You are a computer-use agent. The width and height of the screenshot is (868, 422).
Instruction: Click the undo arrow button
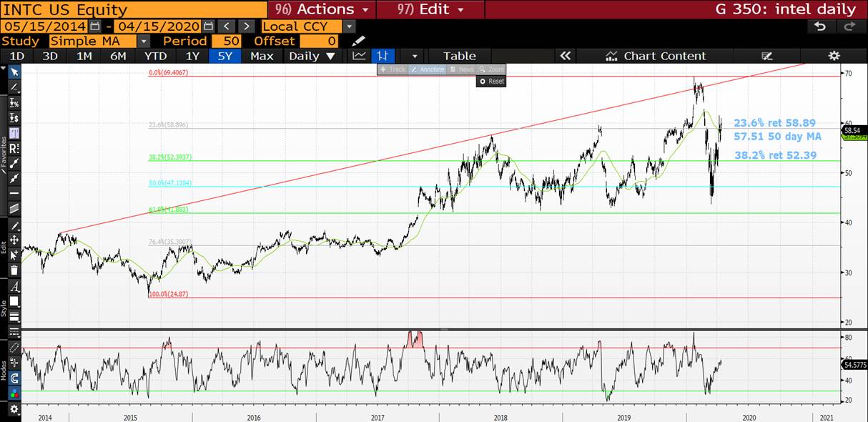tap(820, 26)
